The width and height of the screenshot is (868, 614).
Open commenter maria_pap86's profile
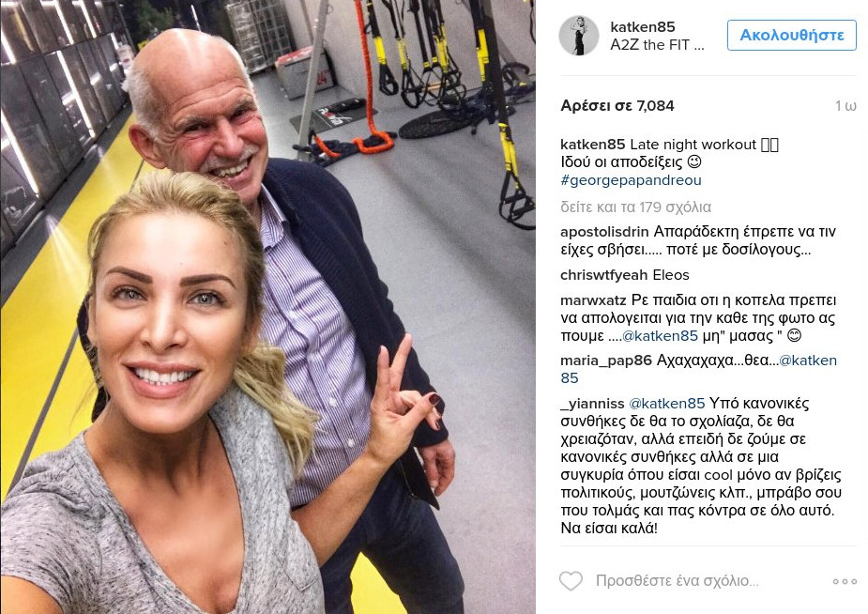606,361
